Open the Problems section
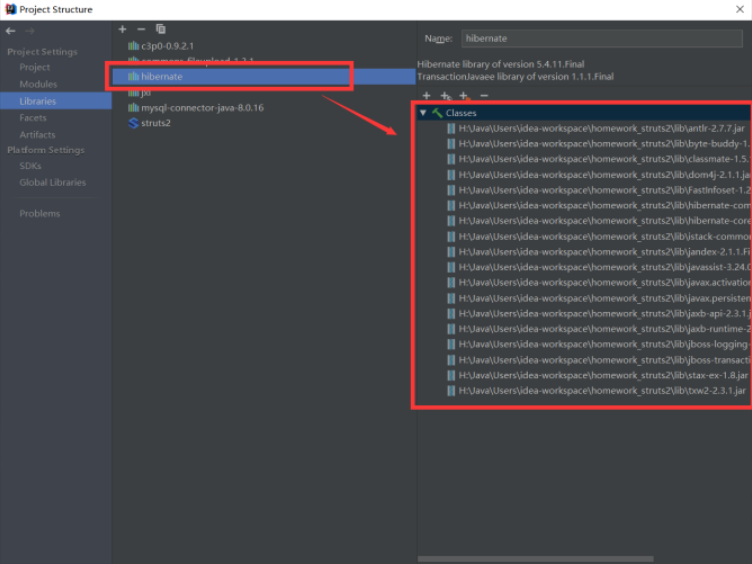Image resolution: width=752 pixels, height=564 pixels. coord(39,213)
